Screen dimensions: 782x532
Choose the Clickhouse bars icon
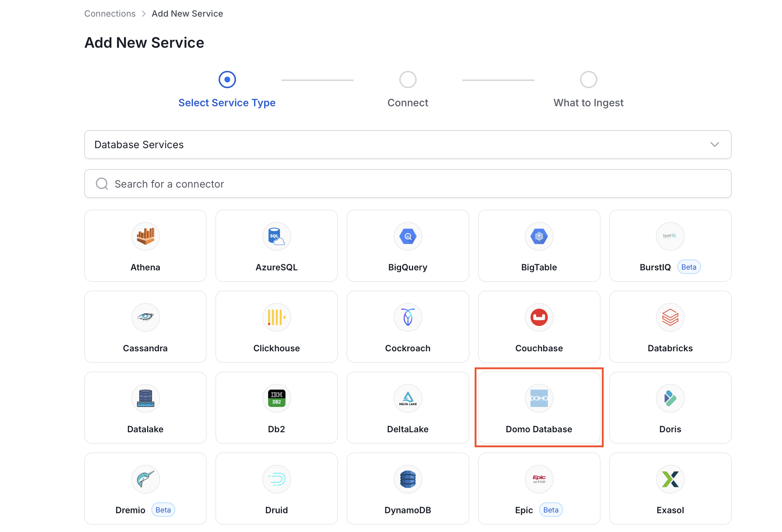276,317
